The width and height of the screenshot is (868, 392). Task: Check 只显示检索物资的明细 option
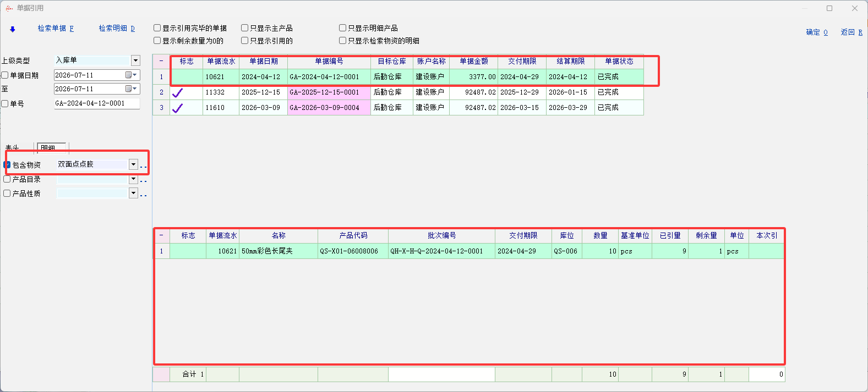pyautogui.click(x=343, y=41)
